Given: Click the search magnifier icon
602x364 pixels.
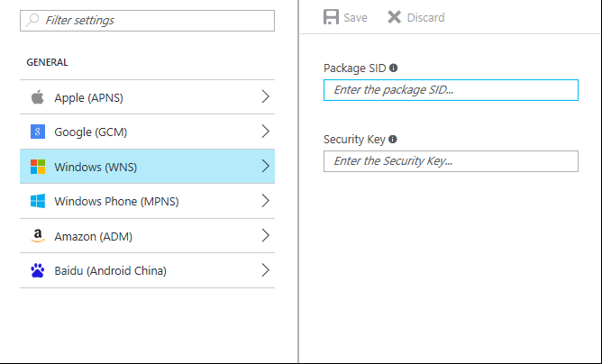Looking at the screenshot, I should [x=32, y=20].
